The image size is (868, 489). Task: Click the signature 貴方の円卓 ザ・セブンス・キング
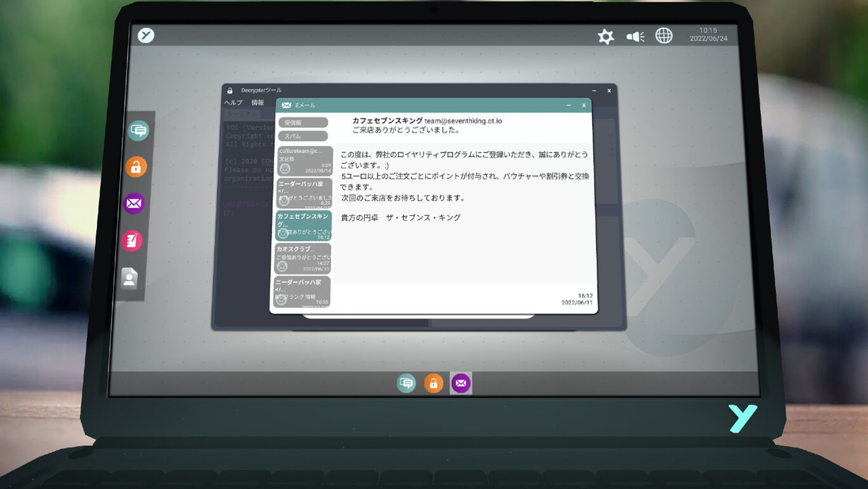[401, 218]
